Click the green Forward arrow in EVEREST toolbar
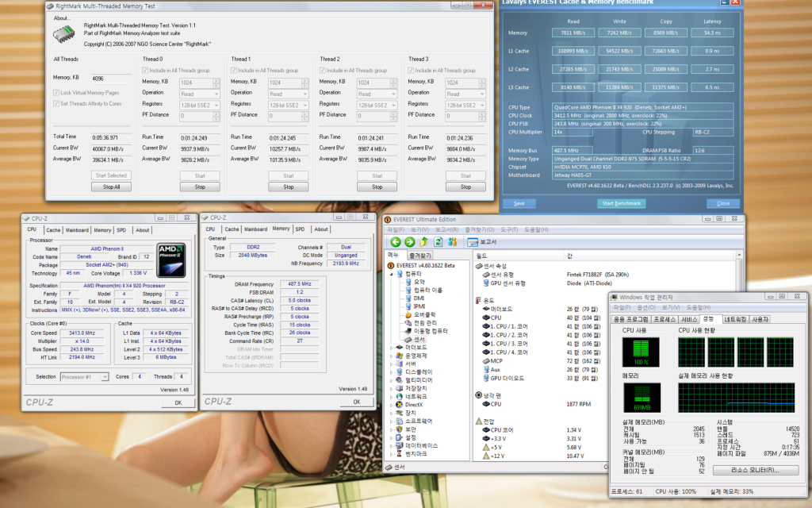Screen dimensions: 812x508 [x=410, y=242]
